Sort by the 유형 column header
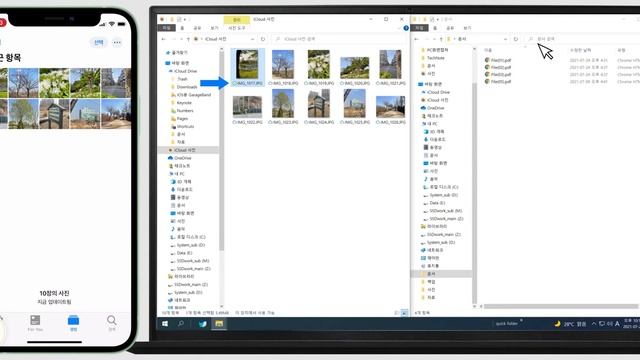 click(621, 50)
